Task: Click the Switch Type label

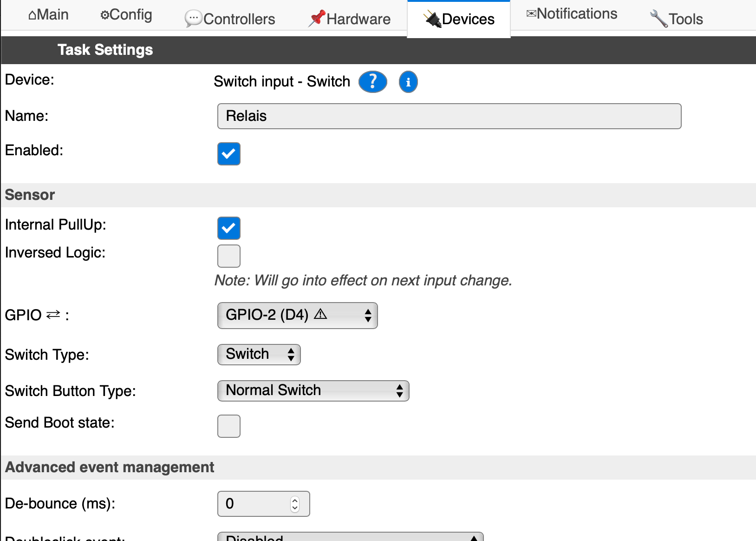Action: point(47,355)
